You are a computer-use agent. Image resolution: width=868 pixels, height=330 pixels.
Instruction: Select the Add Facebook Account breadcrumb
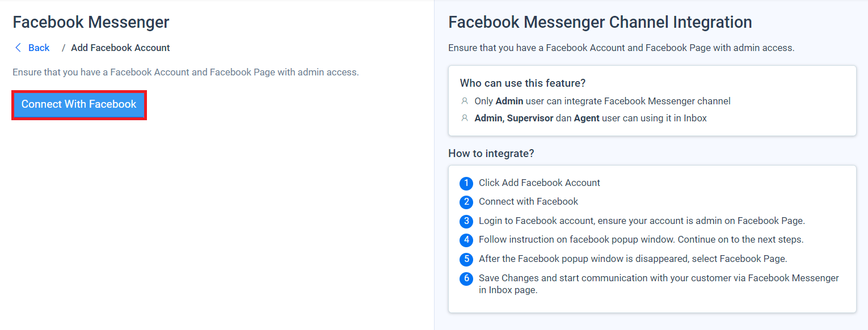120,48
